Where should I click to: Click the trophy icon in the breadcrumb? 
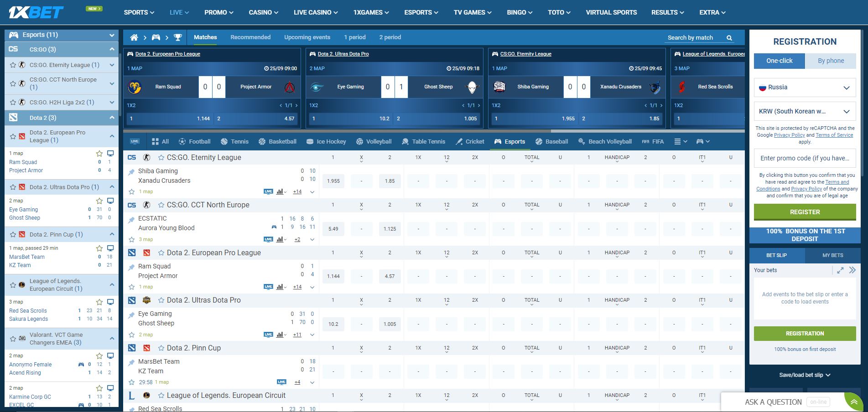178,37
